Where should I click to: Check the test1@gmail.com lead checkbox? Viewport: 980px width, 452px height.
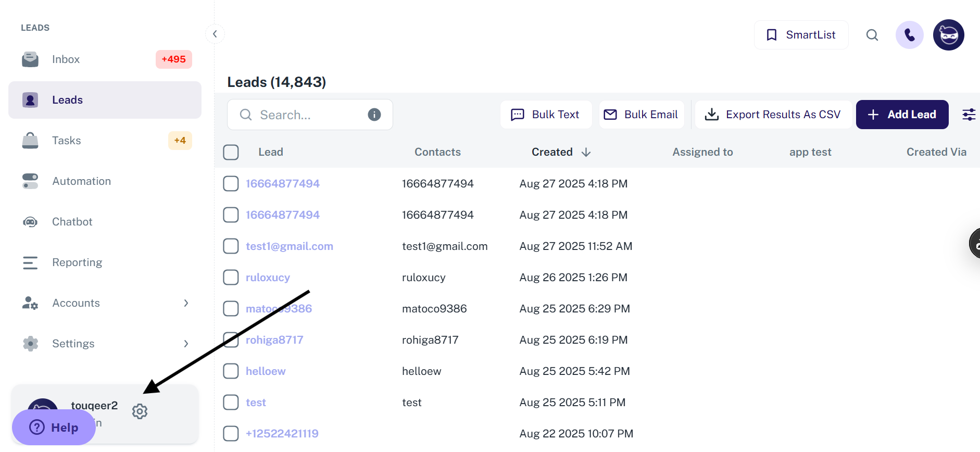231,246
